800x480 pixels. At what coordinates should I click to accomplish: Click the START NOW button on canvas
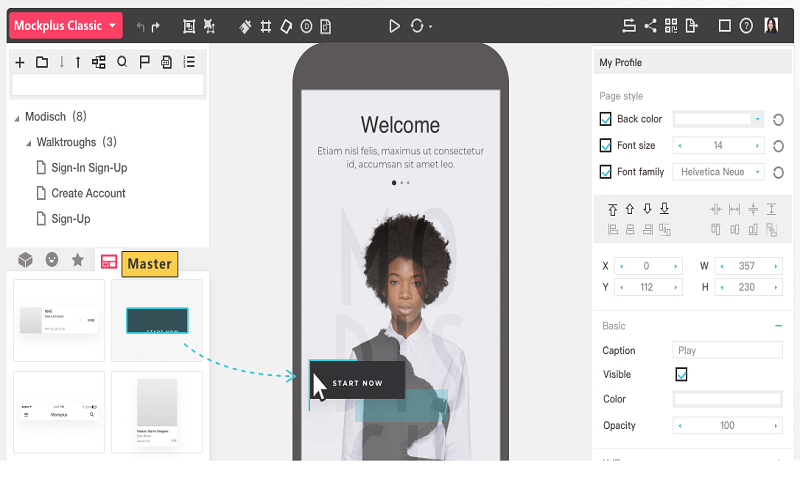(357, 382)
